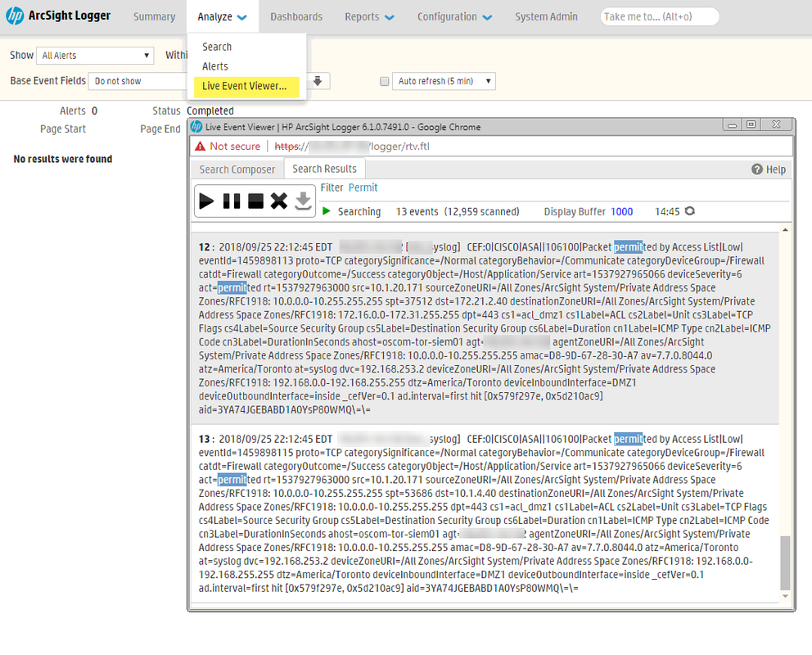Open the Dashboards page
The height and width of the screenshot is (655, 812).
(296, 17)
